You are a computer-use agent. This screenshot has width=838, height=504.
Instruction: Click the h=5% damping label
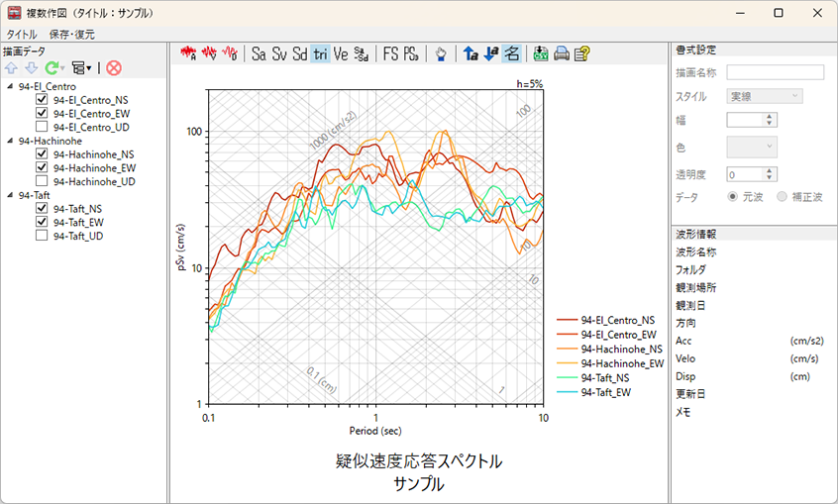pos(529,84)
